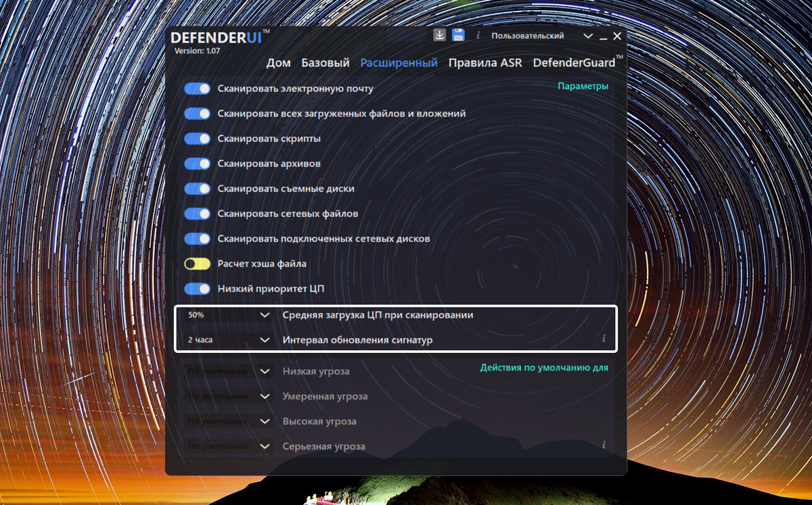Toggle Сканировать электронную почту switch
The width and height of the screenshot is (812, 505).
pos(198,89)
